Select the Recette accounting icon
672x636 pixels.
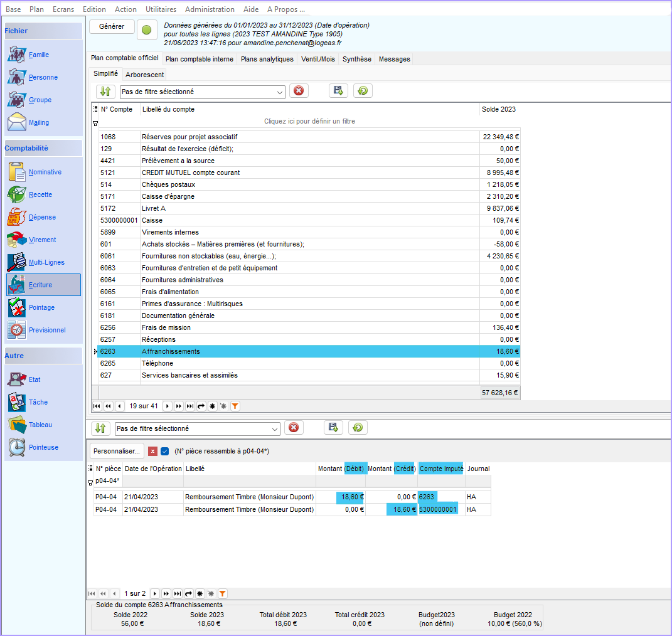[16, 194]
